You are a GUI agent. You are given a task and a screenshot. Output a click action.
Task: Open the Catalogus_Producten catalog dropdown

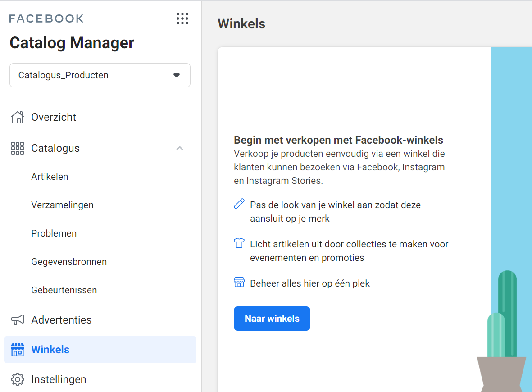click(x=100, y=75)
